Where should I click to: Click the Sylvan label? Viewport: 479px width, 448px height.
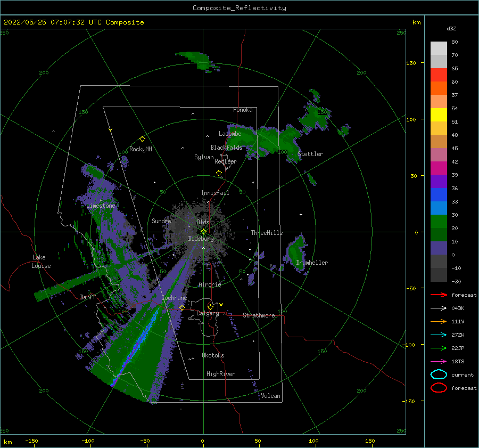[204, 158]
